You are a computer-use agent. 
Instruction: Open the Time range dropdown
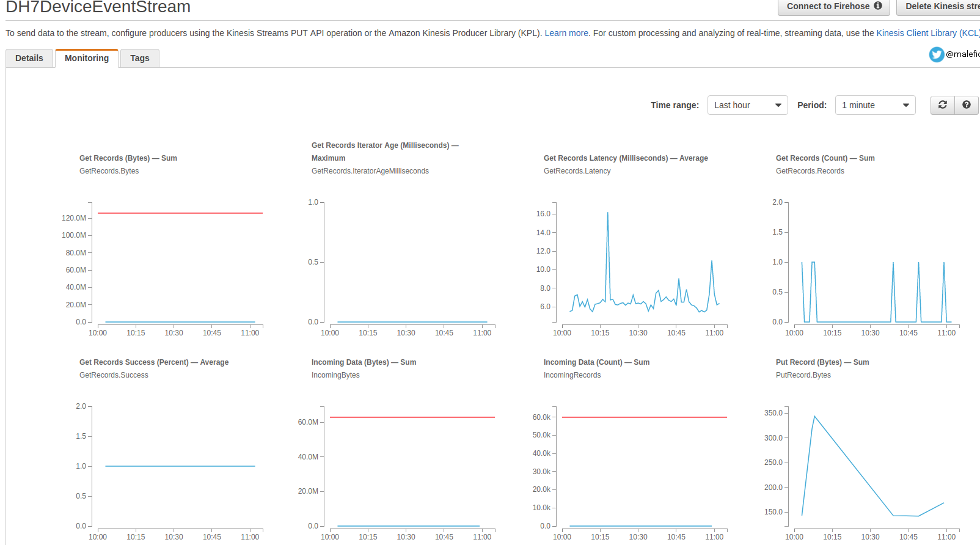pyautogui.click(x=748, y=105)
